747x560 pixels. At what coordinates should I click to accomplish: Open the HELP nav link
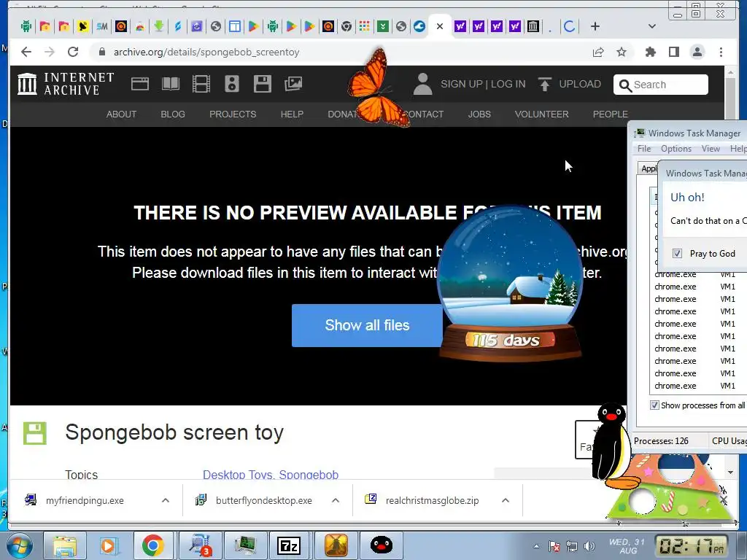[292, 114]
